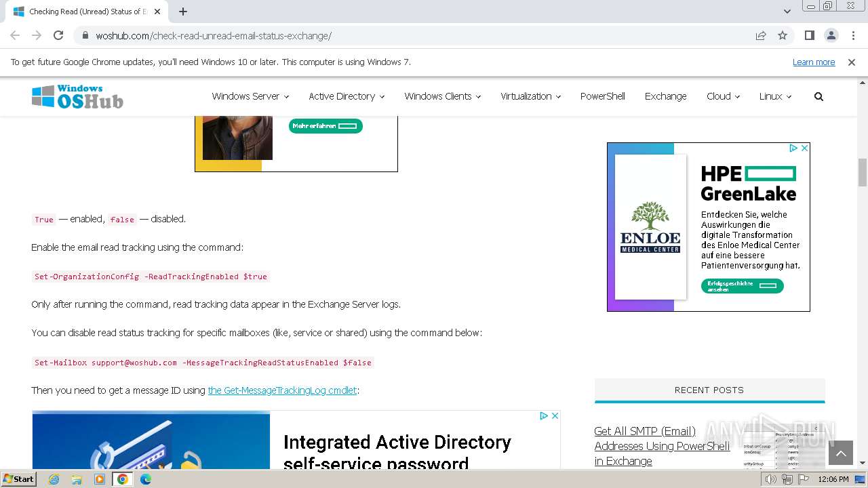Click the Set-OrganizationConfig command text
The image size is (868, 488).
tap(151, 277)
